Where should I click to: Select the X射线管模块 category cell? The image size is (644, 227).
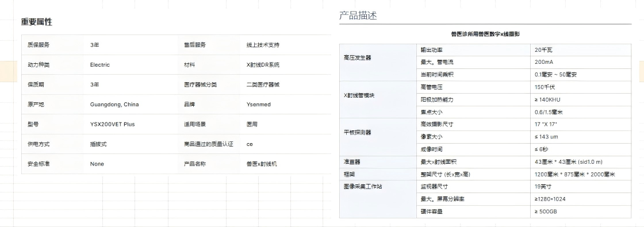click(x=378, y=99)
